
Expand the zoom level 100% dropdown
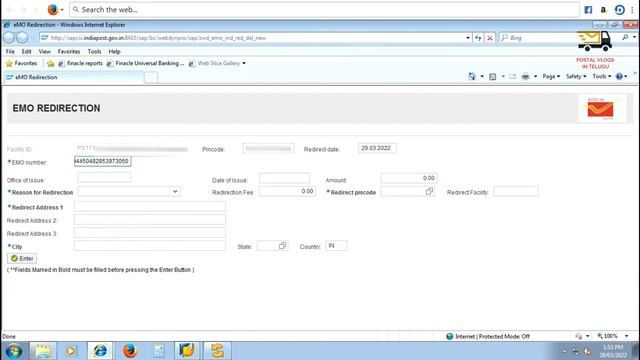[x=627, y=336]
